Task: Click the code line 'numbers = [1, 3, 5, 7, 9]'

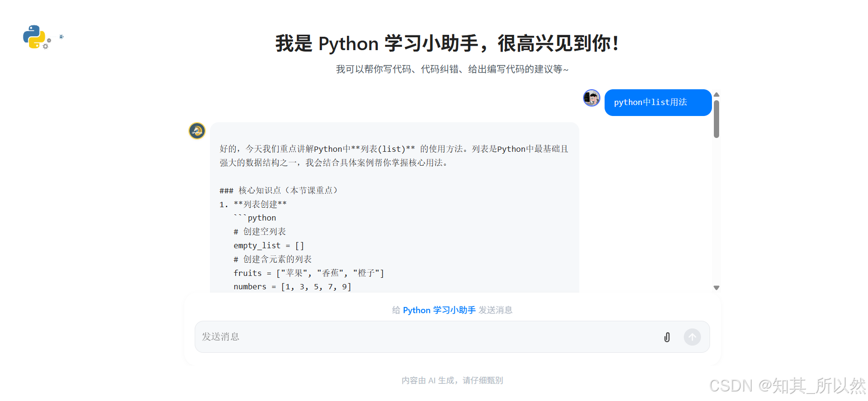Action: [293, 287]
